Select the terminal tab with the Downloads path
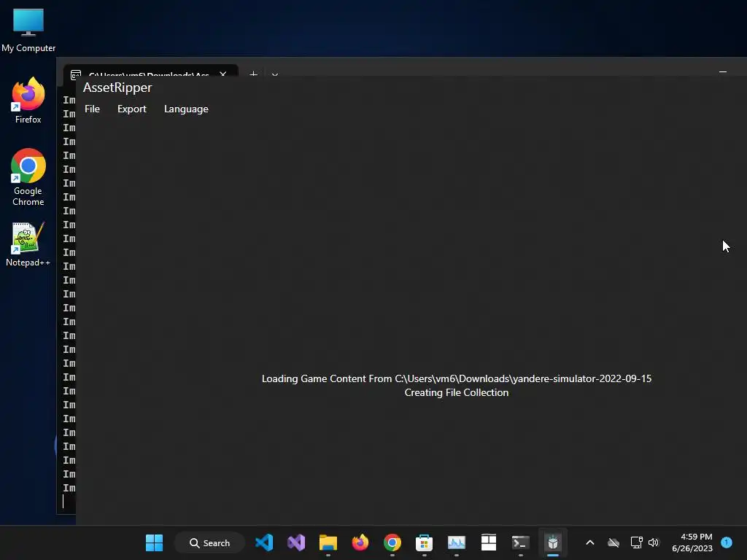 (x=149, y=74)
